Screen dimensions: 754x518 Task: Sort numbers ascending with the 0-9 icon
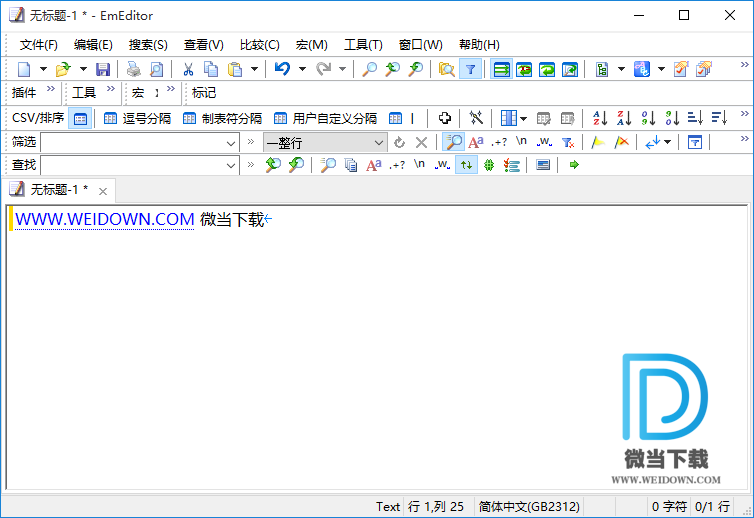coord(648,118)
